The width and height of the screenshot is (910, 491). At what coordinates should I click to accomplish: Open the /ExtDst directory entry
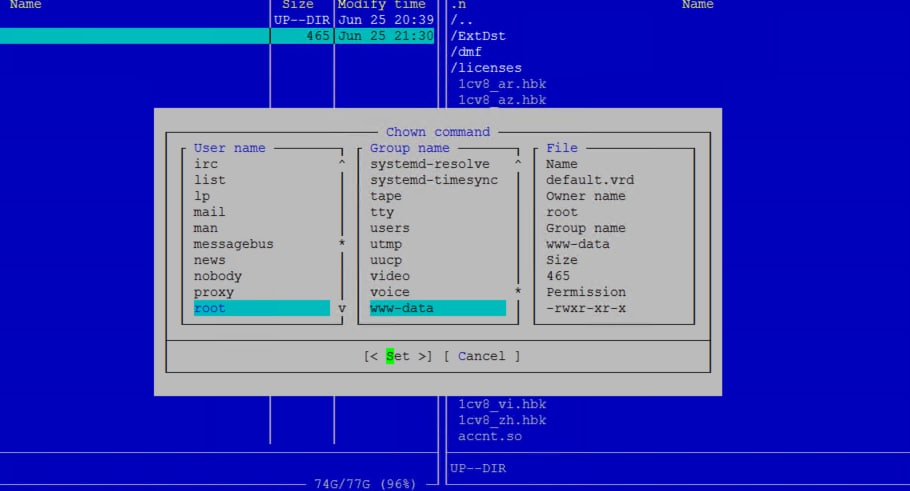click(x=478, y=36)
